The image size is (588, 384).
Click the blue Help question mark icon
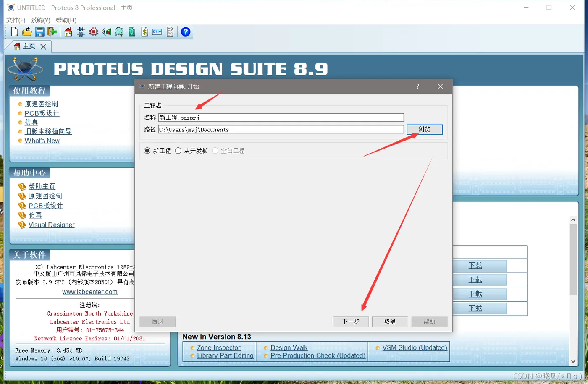point(186,32)
